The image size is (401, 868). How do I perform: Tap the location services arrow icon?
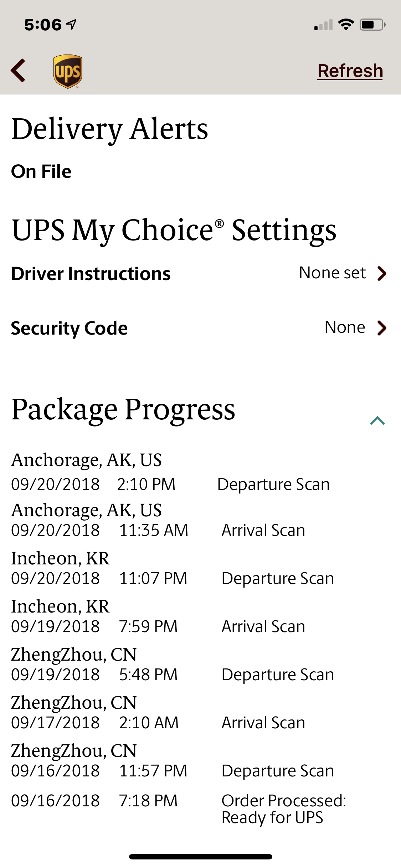tap(72, 24)
